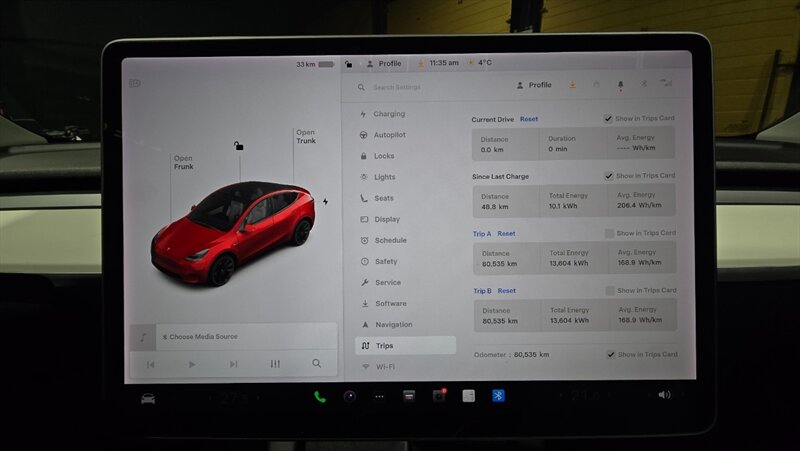Open car controls via the car icon

click(148, 398)
